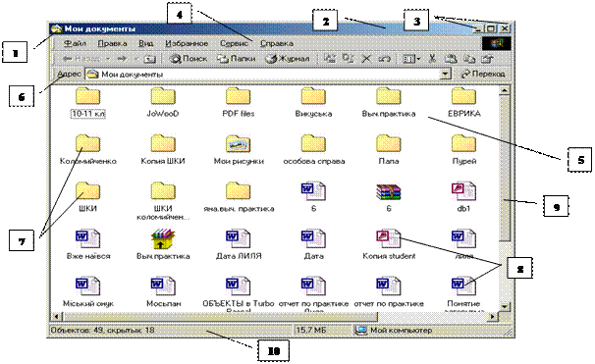This screenshot has height=364, width=595.
Task: Click the Windows logo throbber icon
Action: coord(497,43)
